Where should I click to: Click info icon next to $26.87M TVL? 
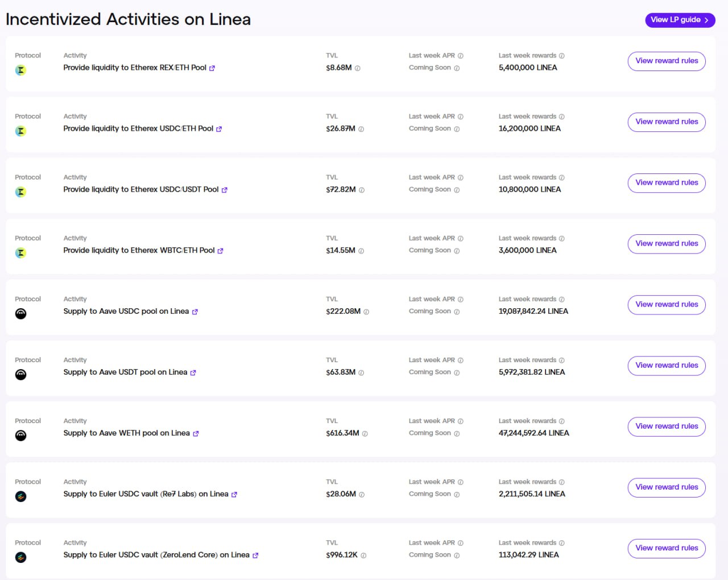coord(361,129)
